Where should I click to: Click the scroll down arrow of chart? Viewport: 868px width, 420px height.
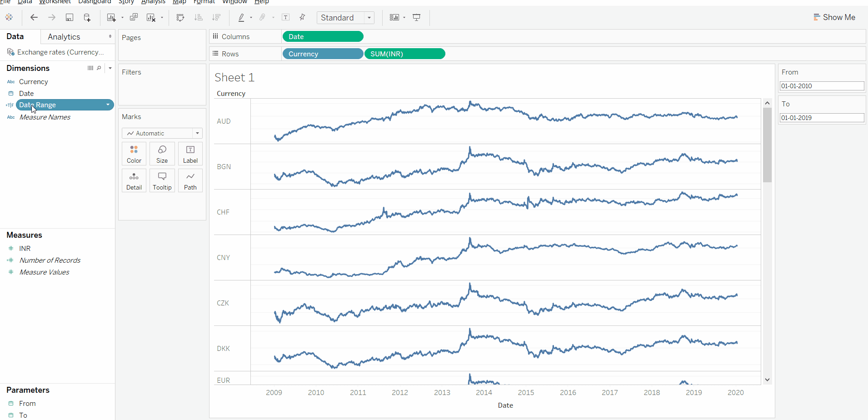tap(767, 380)
